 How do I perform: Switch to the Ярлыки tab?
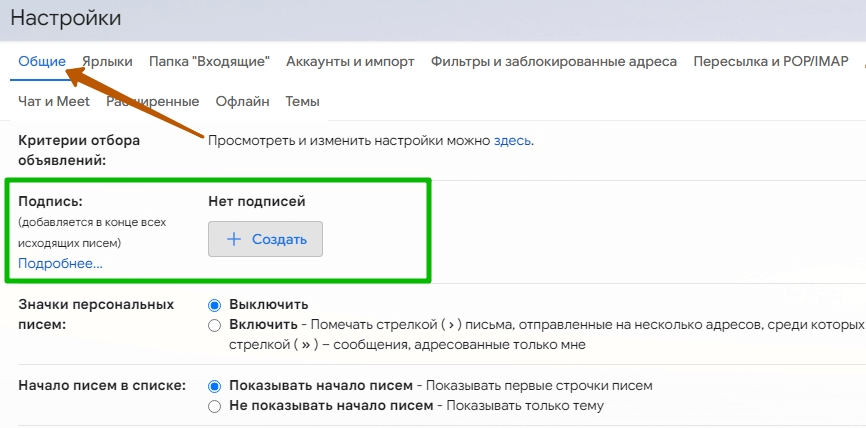click(107, 62)
